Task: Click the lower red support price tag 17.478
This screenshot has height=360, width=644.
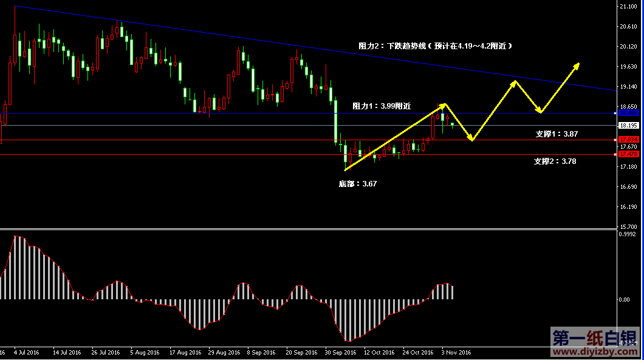Action: coord(628,154)
